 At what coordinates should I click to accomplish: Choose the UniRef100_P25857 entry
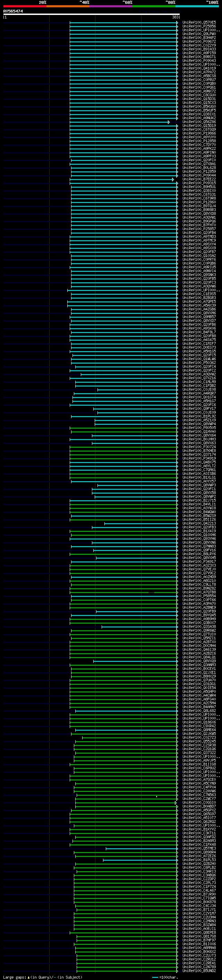(199, 229)
